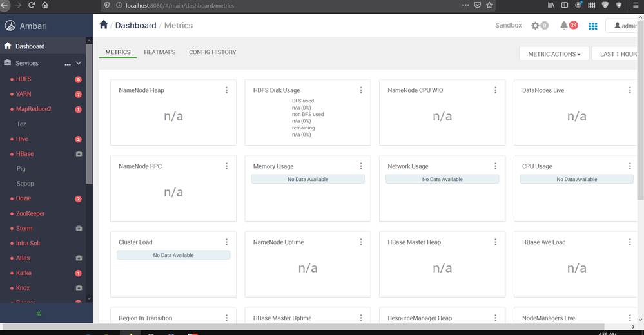The width and height of the screenshot is (644, 335).
Task: Open background operations gear icon
Action: [x=535, y=26]
